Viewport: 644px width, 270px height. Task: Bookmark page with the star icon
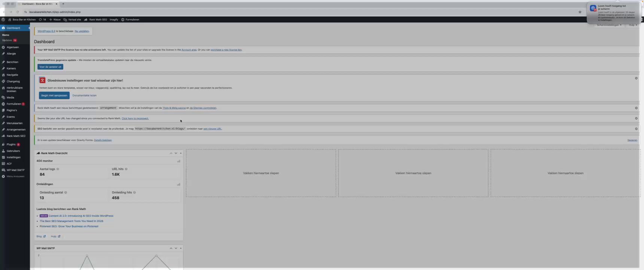tap(580, 12)
